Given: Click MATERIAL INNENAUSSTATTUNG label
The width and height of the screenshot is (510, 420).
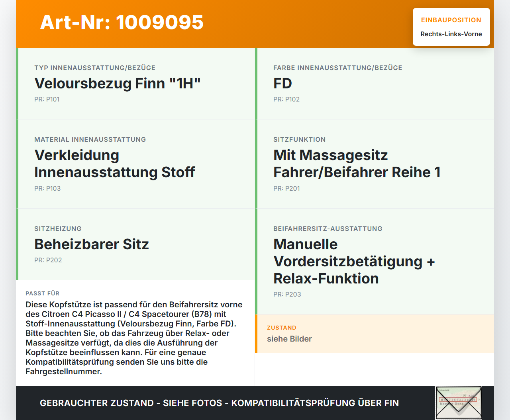Looking at the screenshot, I should tap(90, 139).
